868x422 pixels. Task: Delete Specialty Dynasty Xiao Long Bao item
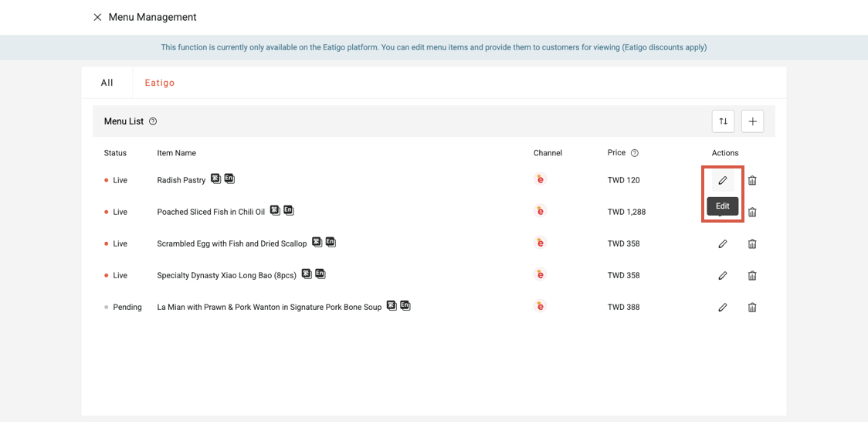[x=752, y=275]
